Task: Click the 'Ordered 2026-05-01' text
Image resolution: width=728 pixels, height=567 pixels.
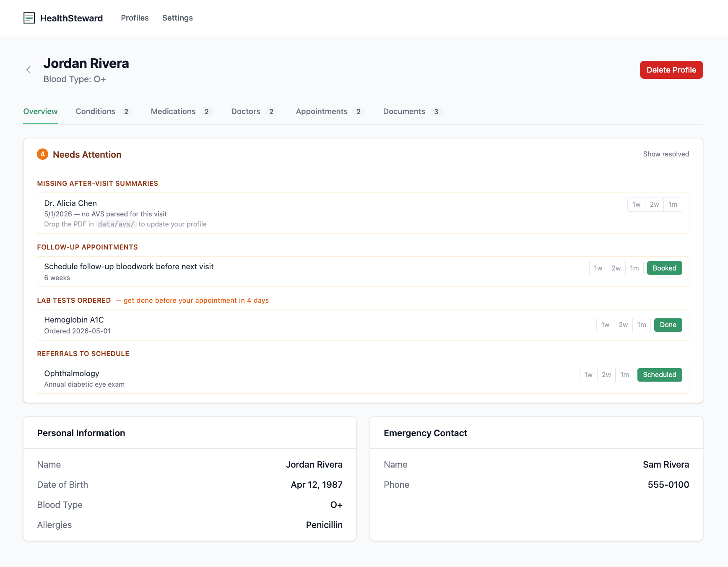Action: click(78, 331)
